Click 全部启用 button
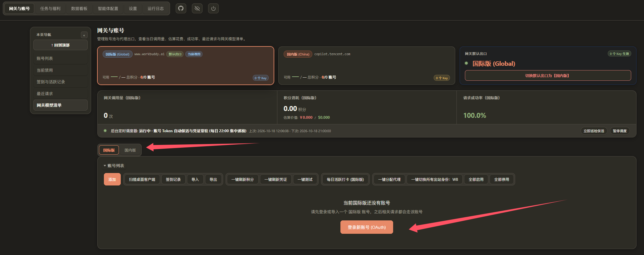Screen dimensions: 644x255 click(476, 180)
